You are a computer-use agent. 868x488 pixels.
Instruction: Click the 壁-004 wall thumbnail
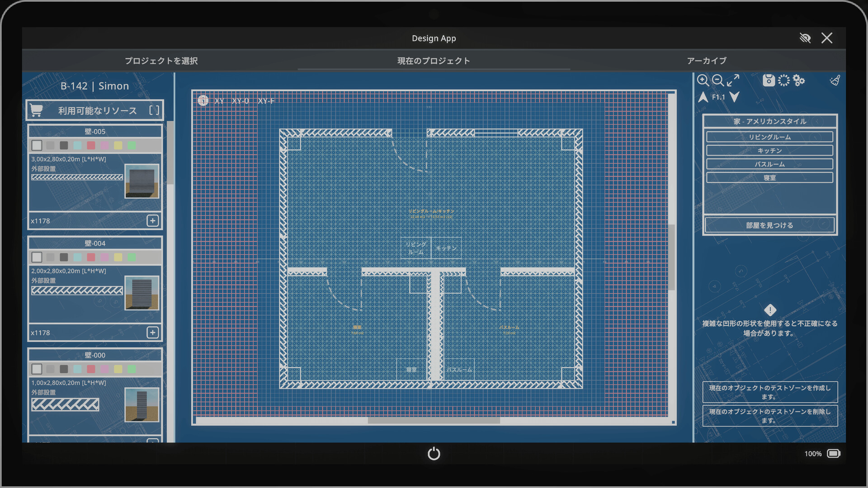click(142, 293)
